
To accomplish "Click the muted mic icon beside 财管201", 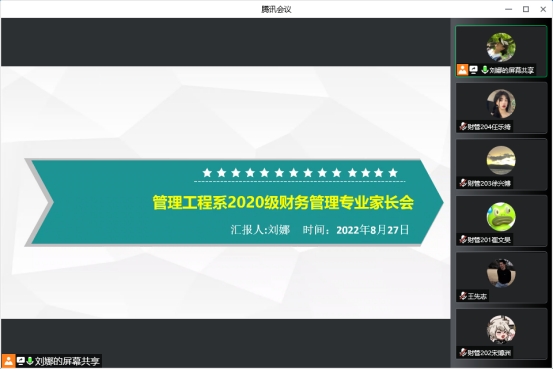I will (x=463, y=239).
